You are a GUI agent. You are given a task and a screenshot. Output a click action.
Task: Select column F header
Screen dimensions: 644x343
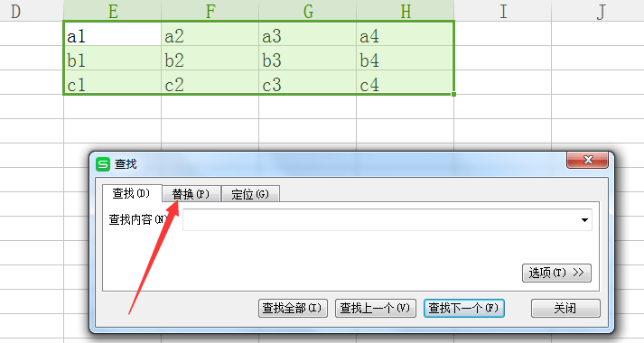point(210,11)
